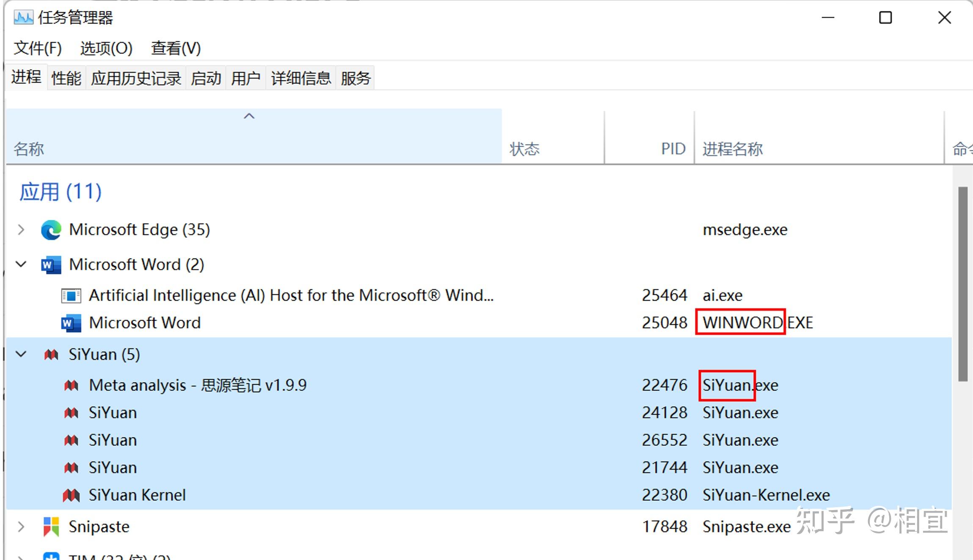The width and height of the screenshot is (973, 560).
Task: Select the 进程 tab
Action: [x=26, y=77]
